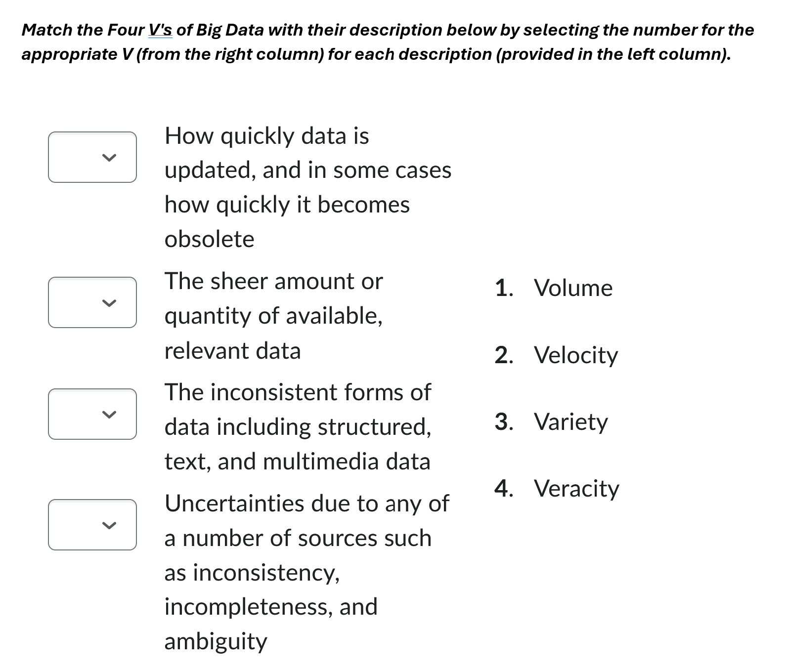
Task: Open the dropdown beside 'Uncertainties due to any of a number of sources'
Action: (x=92, y=524)
